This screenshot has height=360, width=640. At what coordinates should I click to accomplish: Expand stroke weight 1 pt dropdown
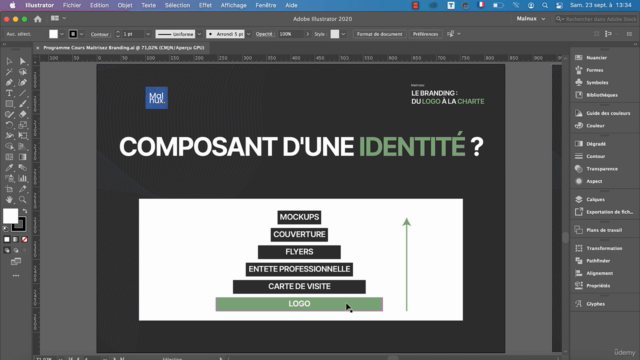click(x=148, y=34)
